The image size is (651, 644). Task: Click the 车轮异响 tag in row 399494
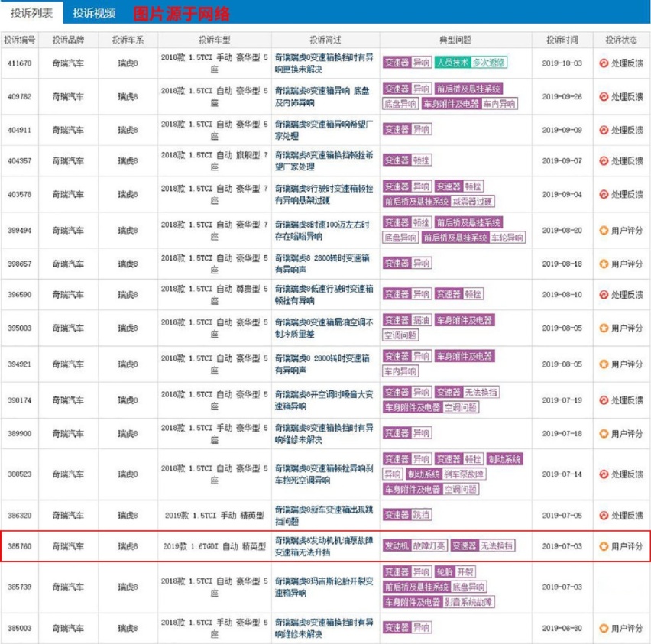click(507, 238)
